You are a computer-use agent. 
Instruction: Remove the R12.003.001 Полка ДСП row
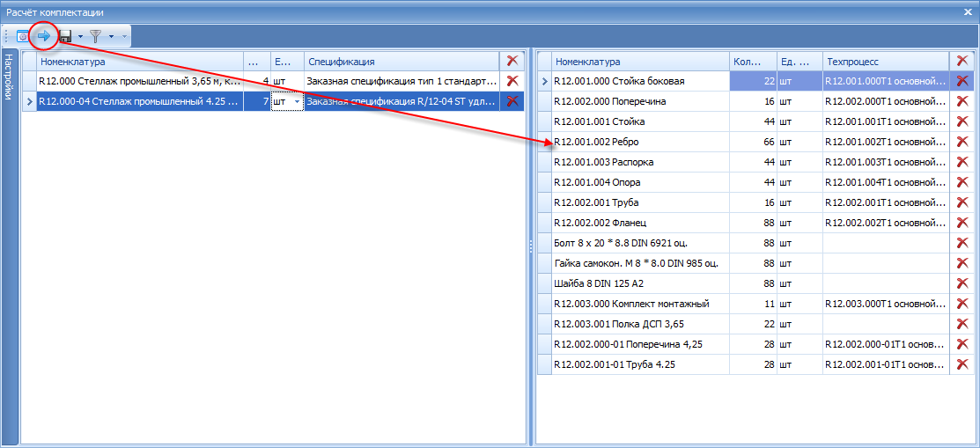(962, 324)
